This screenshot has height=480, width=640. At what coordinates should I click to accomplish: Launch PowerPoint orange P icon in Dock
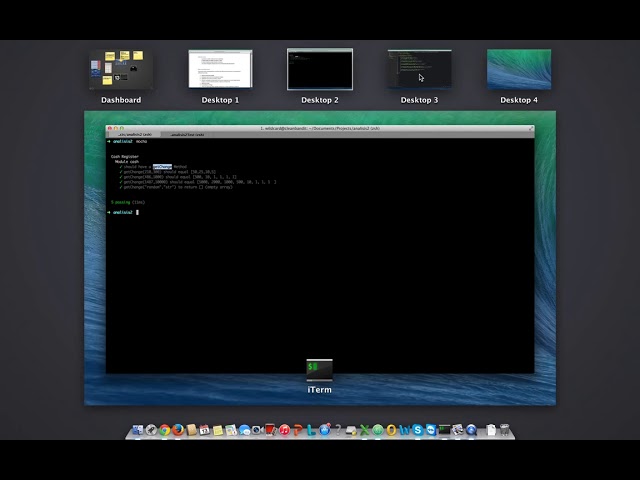point(298,430)
